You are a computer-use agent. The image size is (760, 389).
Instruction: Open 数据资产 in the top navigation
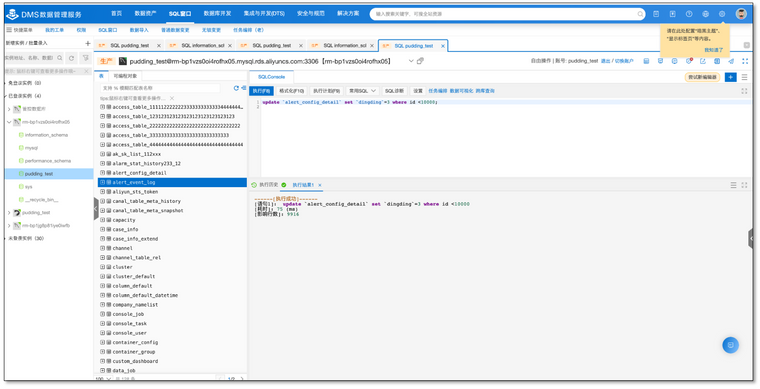145,14
